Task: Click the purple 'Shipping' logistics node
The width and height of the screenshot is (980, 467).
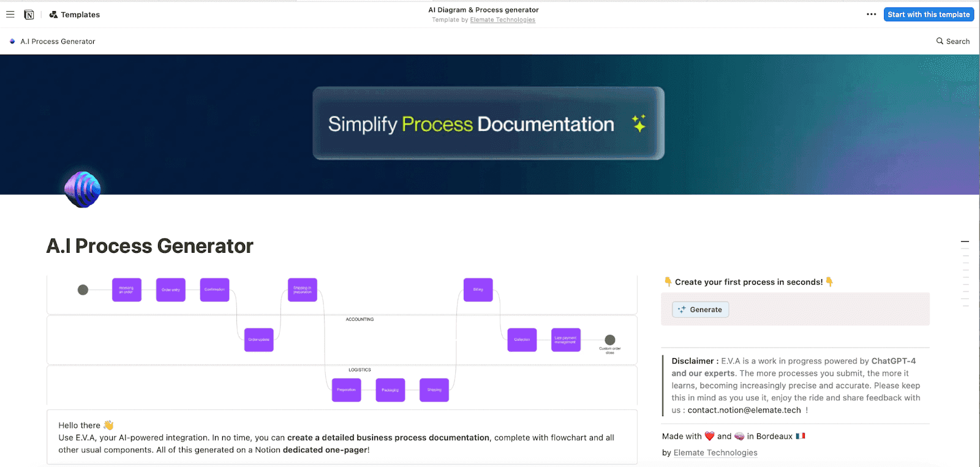Action: click(x=434, y=390)
